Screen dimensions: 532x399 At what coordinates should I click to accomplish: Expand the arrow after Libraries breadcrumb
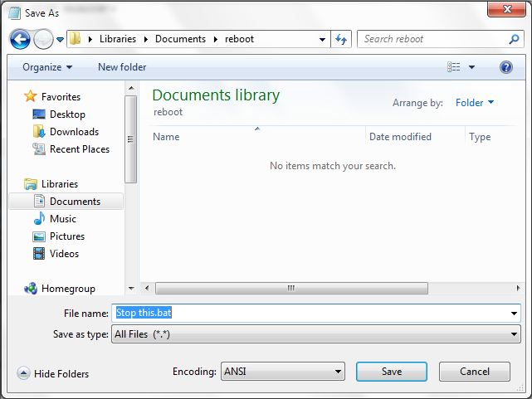(x=146, y=39)
